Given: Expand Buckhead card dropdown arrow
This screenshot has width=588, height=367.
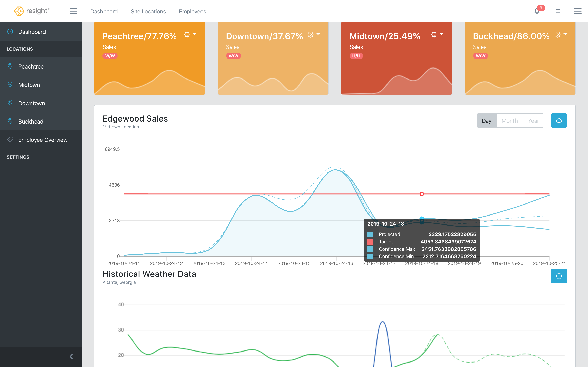Looking at the screenshot, I should pos(565,34).
